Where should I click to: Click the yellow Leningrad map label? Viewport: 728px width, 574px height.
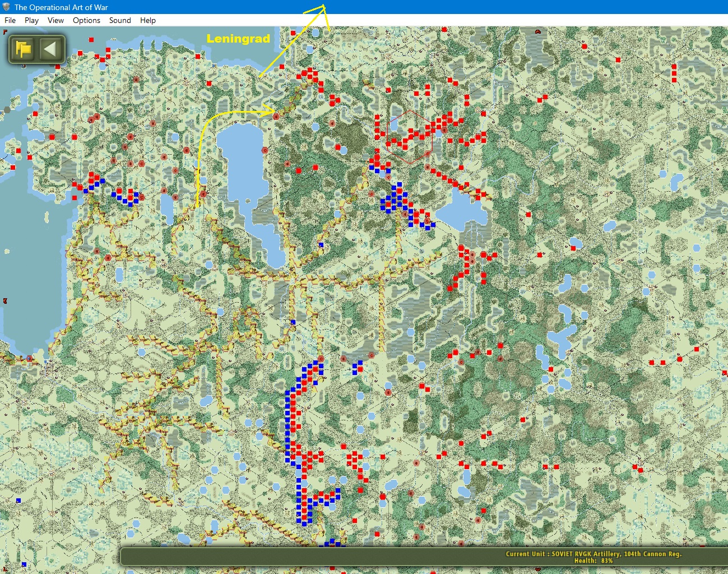point(238,39)
